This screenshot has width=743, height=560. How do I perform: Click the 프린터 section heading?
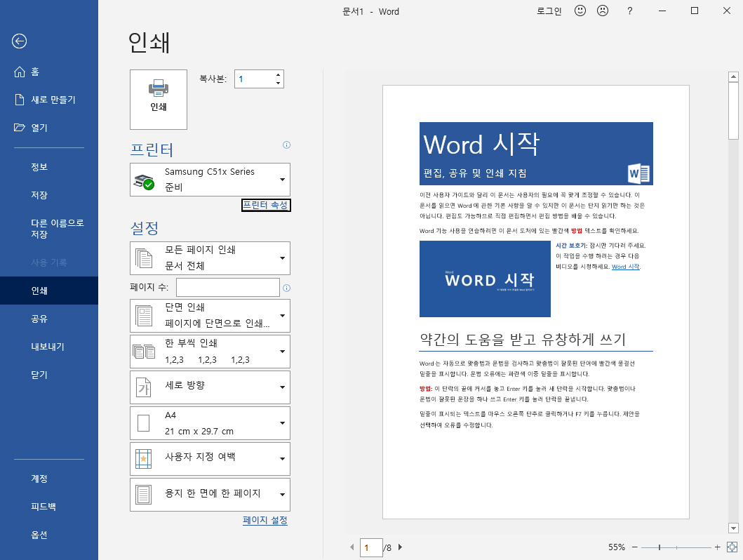(152, 149)
